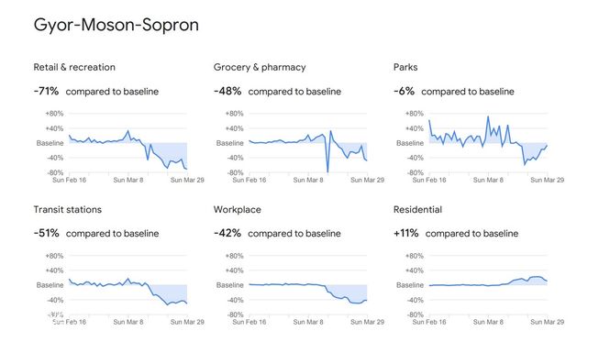This screenshot has height=364, width=610.
Task: Click the -71% retail value
Action: tap(46, 92)
